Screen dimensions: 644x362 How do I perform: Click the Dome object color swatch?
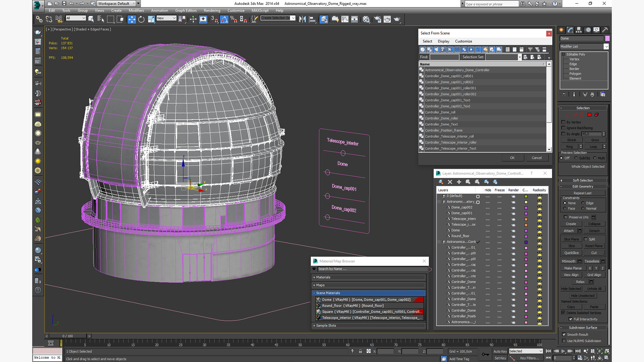(607, 38)
